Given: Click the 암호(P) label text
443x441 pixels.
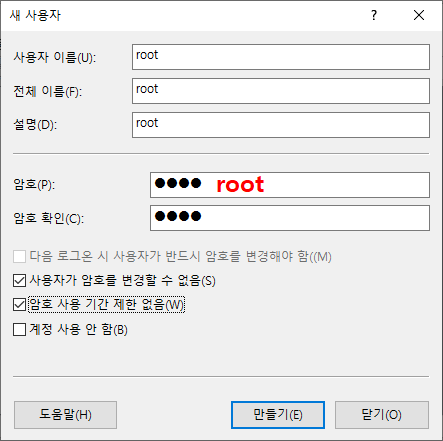Looking at the screenshot, I should click(x=34, y=184).
